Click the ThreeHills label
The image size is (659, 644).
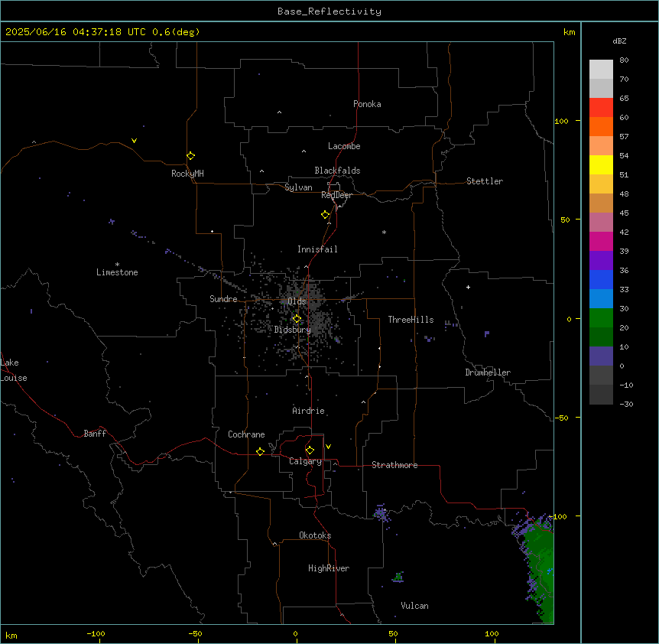[x=411, y=320]
